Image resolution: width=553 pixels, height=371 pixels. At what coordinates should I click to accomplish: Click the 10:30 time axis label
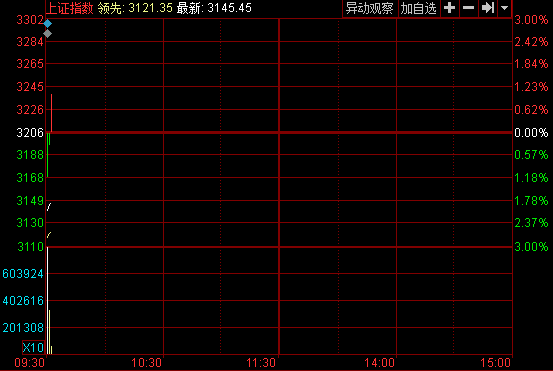pyautogui.click(x=146, y=363)
